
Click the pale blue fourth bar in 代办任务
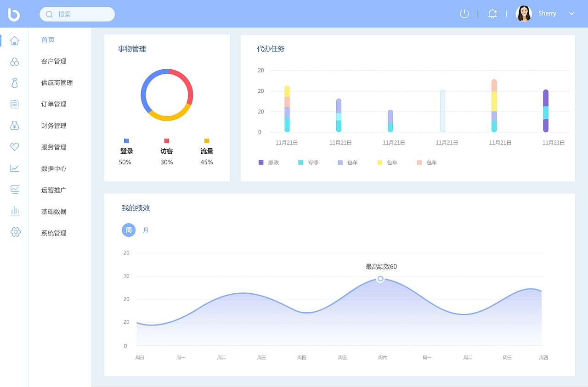[442, 111]
